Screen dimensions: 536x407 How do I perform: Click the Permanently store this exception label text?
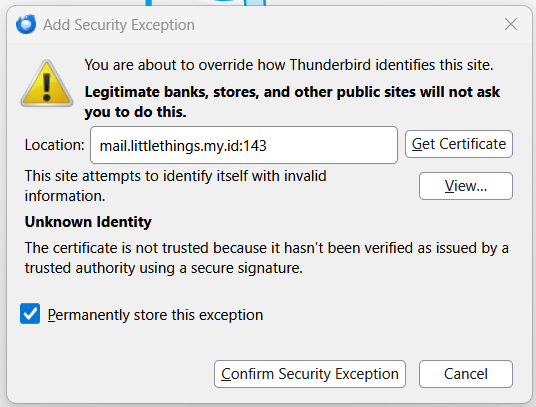tap(155, 315)
